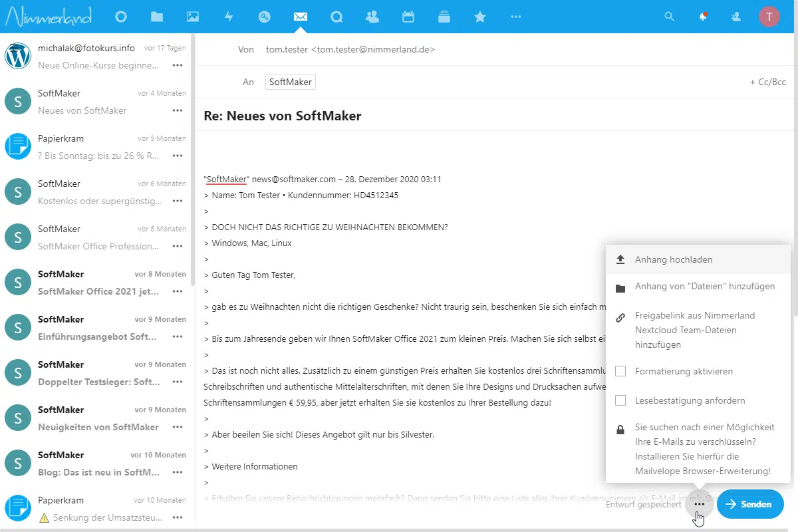This screenshot has height=532, width=798.
Task: Open actions for Neues von SoftMaker message
Action: pos(178,110)
